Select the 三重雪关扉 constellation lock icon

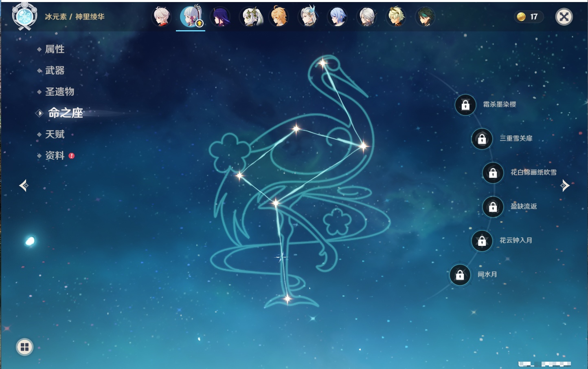482,139
